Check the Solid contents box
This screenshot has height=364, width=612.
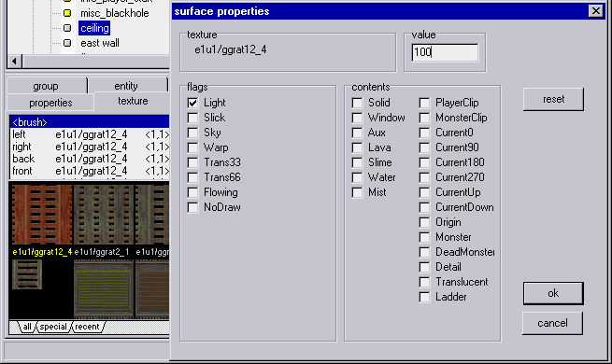tap(357, 103)
